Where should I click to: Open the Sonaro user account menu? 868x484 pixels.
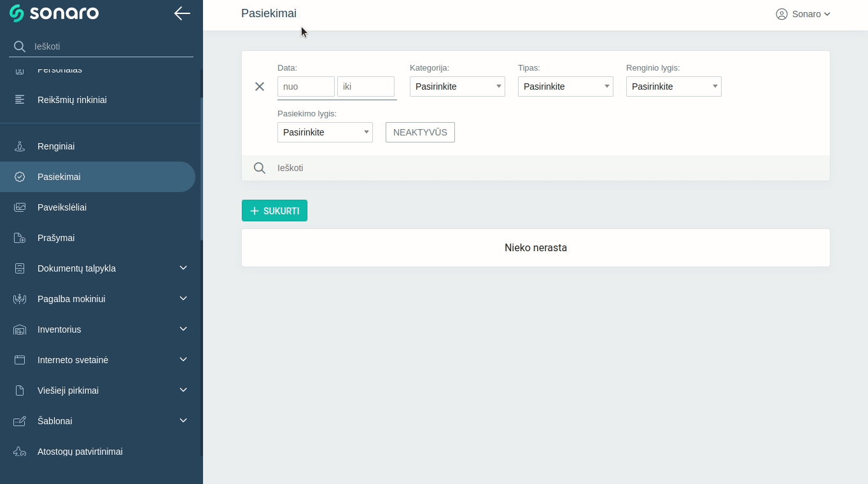coord(803,14)
